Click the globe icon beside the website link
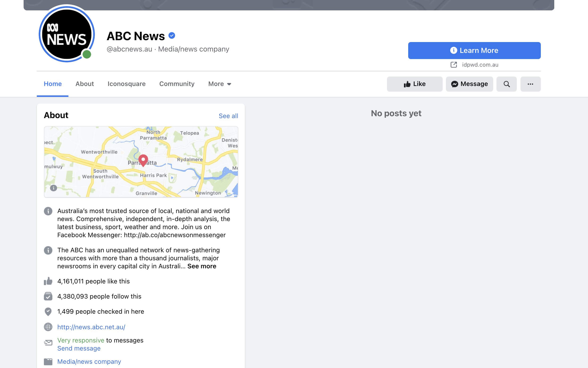The width and height of the screenshot is (588, 368). coord(48,327)
